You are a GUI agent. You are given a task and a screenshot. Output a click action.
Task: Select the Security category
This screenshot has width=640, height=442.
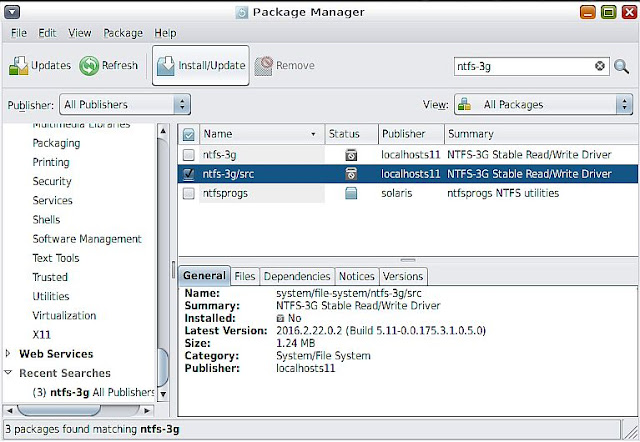pyautogui.click(x=52, y=181)
